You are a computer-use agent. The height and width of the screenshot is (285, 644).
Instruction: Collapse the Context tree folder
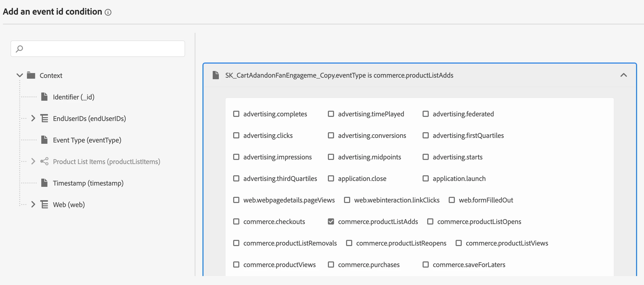click(20, 75)
